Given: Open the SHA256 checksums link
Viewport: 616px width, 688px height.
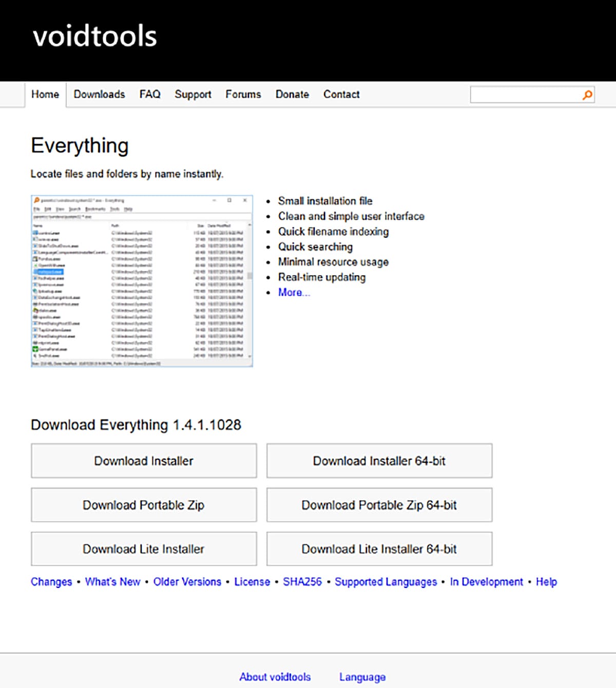Looking at the screenshot, I should coord(302,582).
